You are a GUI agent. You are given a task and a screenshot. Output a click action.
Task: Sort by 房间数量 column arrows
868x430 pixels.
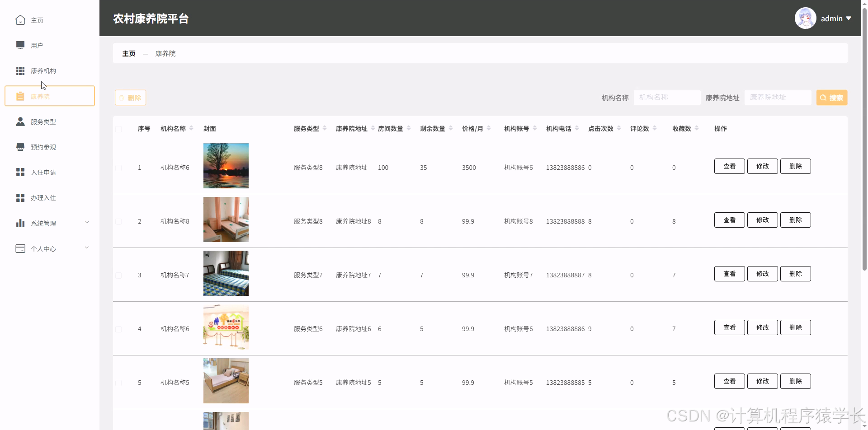[x=409, y=128]
